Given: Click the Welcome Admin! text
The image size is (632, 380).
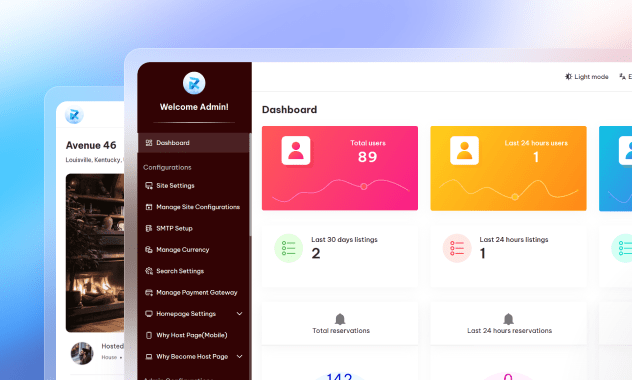Looking at the screenshot, I should [x=194, y=107].
